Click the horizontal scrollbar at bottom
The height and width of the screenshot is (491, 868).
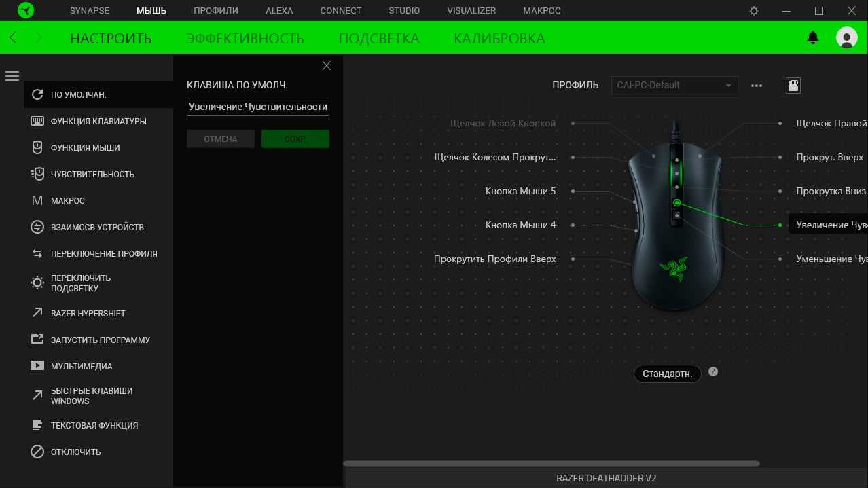(x=551, y=464)
